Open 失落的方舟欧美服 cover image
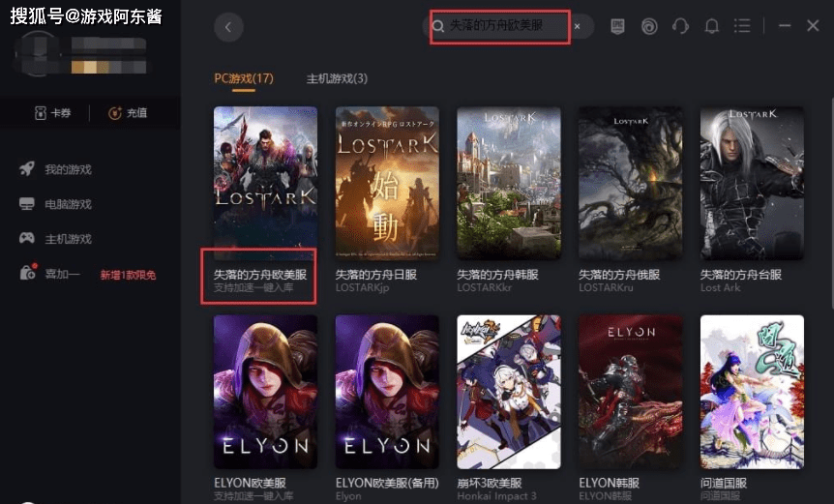 pos(265,183)
